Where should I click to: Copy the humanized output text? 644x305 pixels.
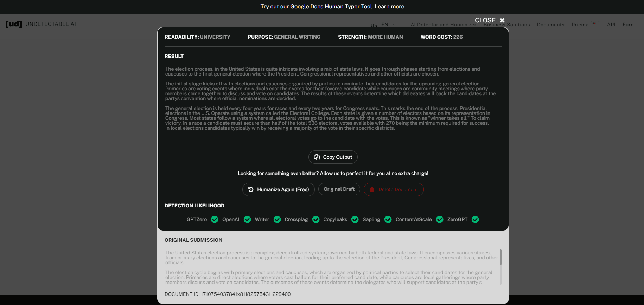tap(333, 157)
